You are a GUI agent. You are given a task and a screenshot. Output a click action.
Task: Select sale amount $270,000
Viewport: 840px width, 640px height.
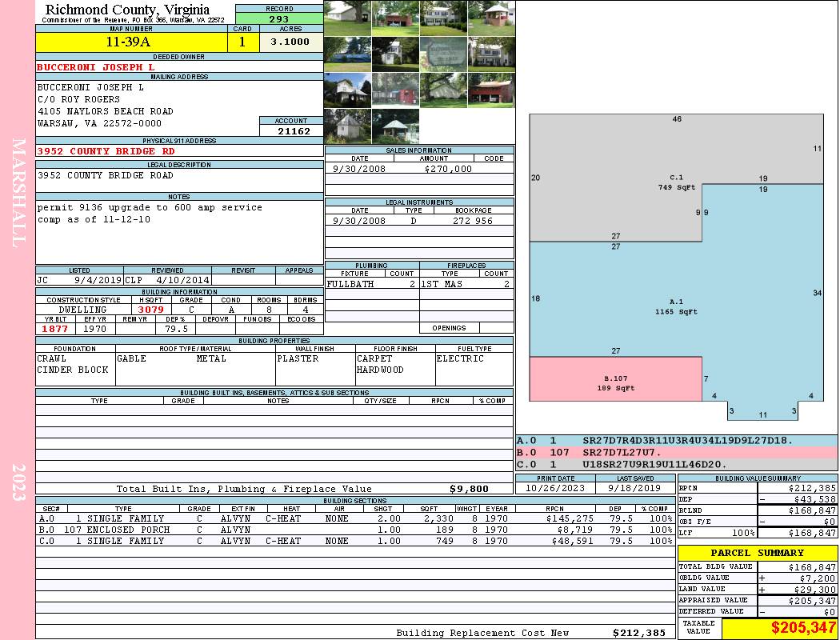[448, 169]
